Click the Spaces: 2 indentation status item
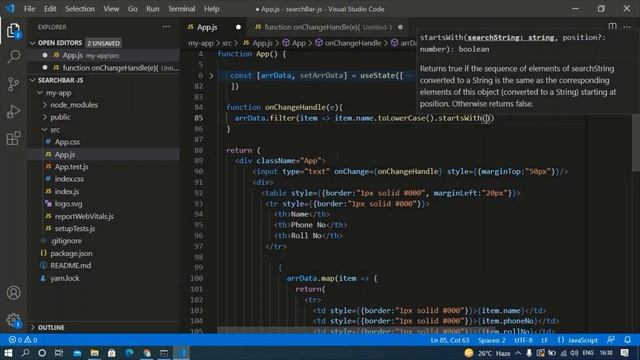Viewport: 640px width, 360px height. (x=491, y=340)
